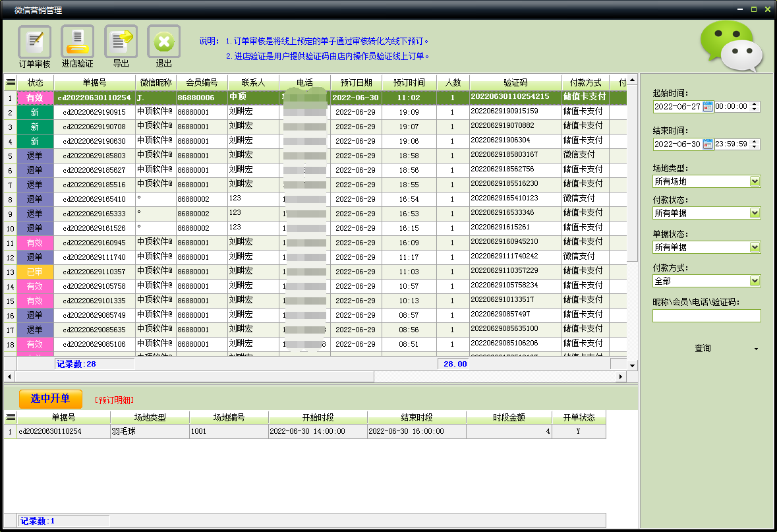Expand the 场地类型 dropdown
The height and width of the screenshot is (532, 777).
point(755,181)
